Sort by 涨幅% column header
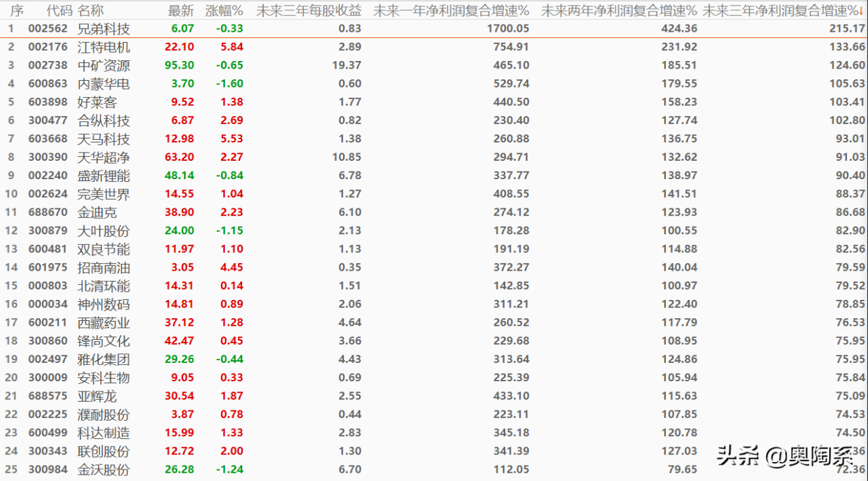 click(224, 11)
